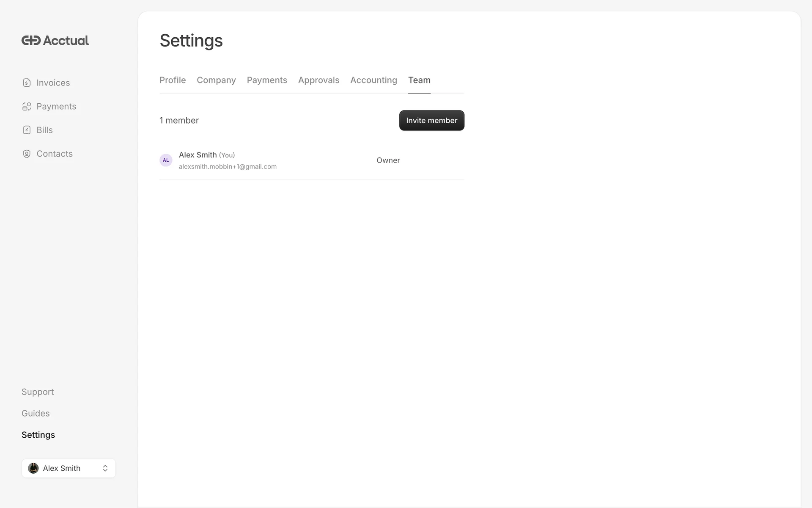Select the Accounting tab

(x=373, y=80)
